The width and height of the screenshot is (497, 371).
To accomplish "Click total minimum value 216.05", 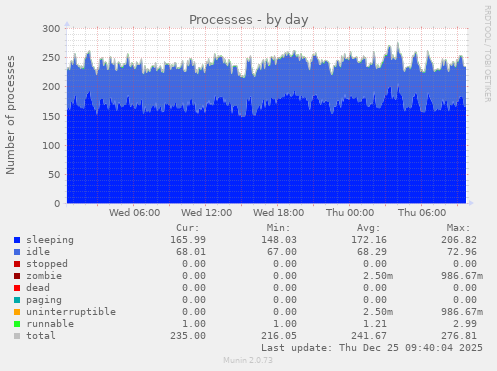I will tap(279, 336).
